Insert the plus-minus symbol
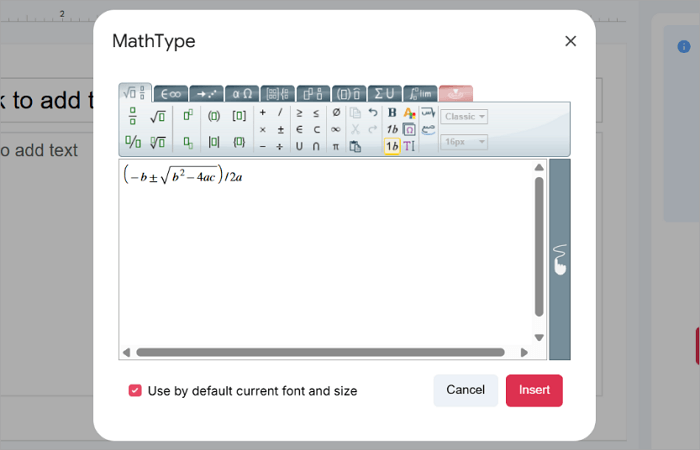The width and height of the screenshot is (700, 450). pyautogui.click(x=280, y=129)
